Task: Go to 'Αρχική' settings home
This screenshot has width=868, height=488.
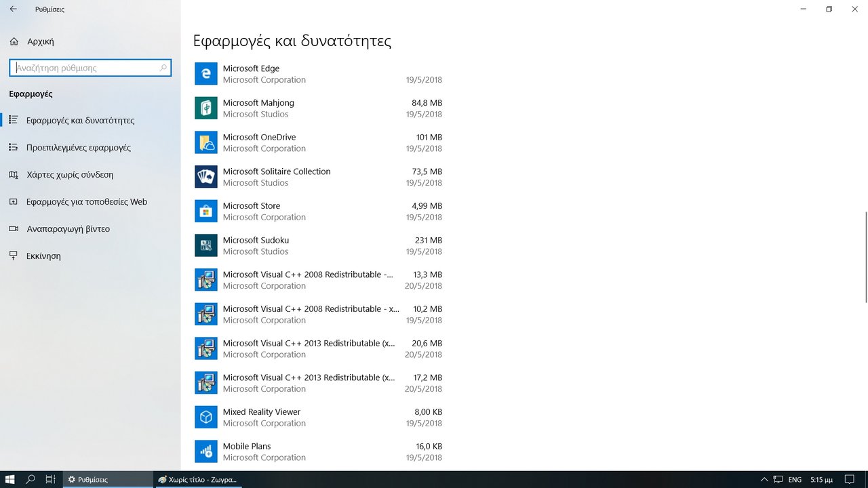Action: 91,41
